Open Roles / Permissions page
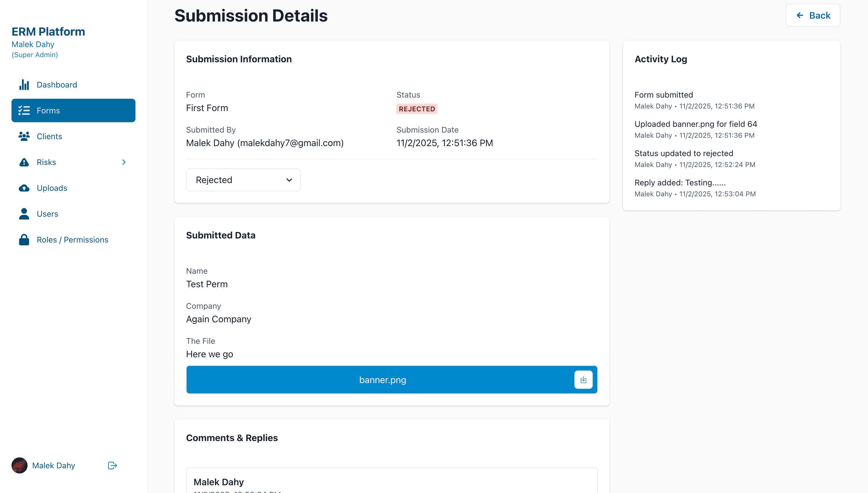 (x=73, y=240)
